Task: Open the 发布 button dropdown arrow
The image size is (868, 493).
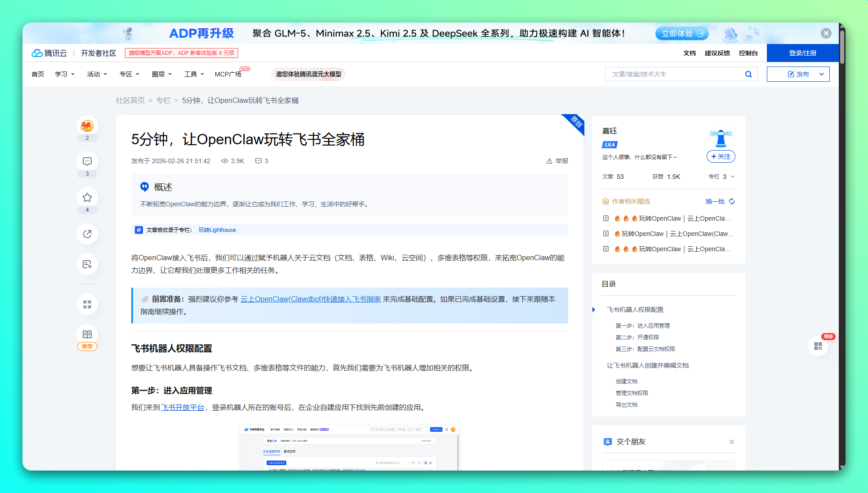Action: [822, 74]
